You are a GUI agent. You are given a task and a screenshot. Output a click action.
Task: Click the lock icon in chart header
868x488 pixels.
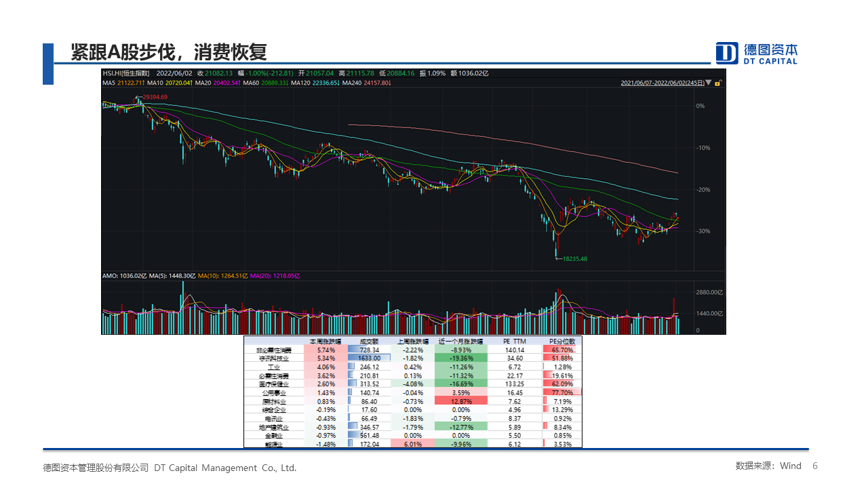click(719, 83)
